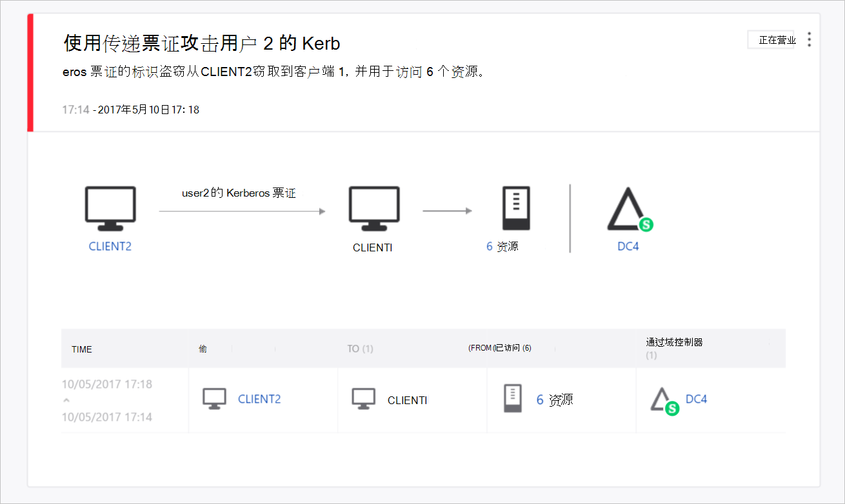The image size is (845, 504).
Task: Click the CLIENT2 monitor icon in table row
Action: (214, 399)
